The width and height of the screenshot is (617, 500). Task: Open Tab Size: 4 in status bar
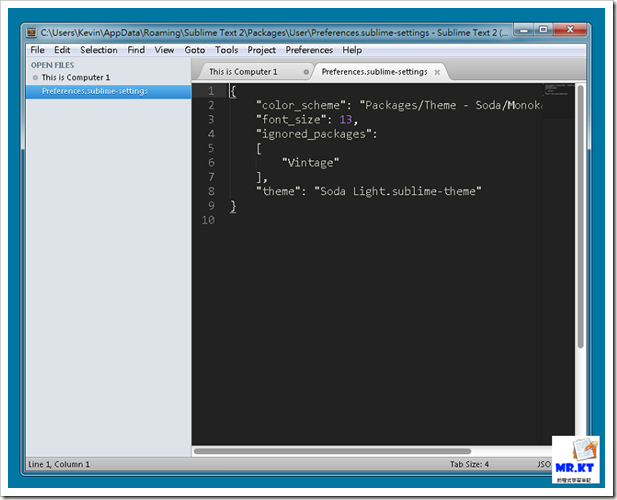point(469,464)
